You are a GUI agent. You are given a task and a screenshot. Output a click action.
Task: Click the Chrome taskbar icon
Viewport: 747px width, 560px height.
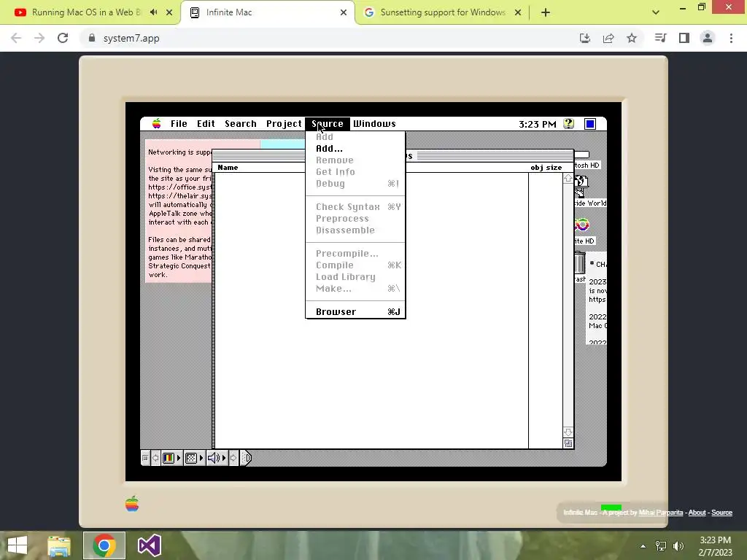pyautogui.click(x=104, y=545)
